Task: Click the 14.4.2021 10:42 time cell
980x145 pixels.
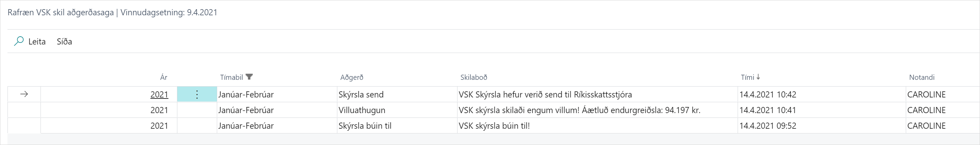Action: [768, 94]
